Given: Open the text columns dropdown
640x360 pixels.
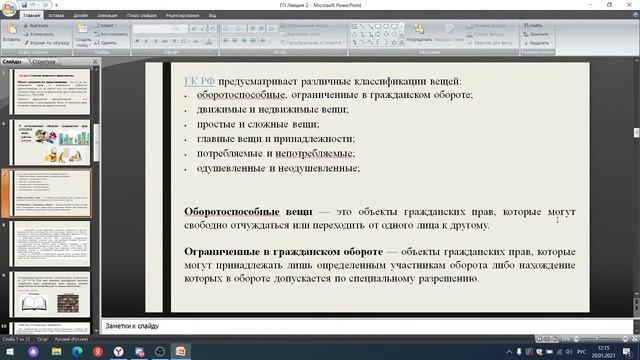Looking at the screenshot, I should (x=264, y=41).
